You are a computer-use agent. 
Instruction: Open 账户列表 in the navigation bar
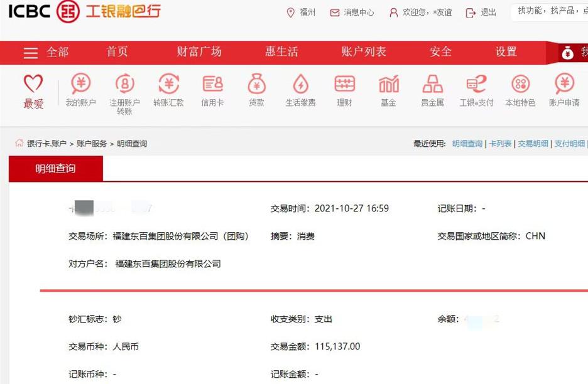(x=364, y=51)
